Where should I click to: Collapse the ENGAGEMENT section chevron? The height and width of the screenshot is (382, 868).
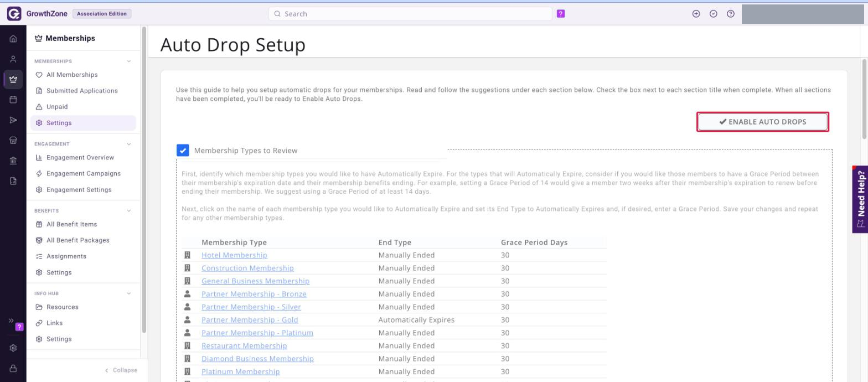click(x=129, y=144)
